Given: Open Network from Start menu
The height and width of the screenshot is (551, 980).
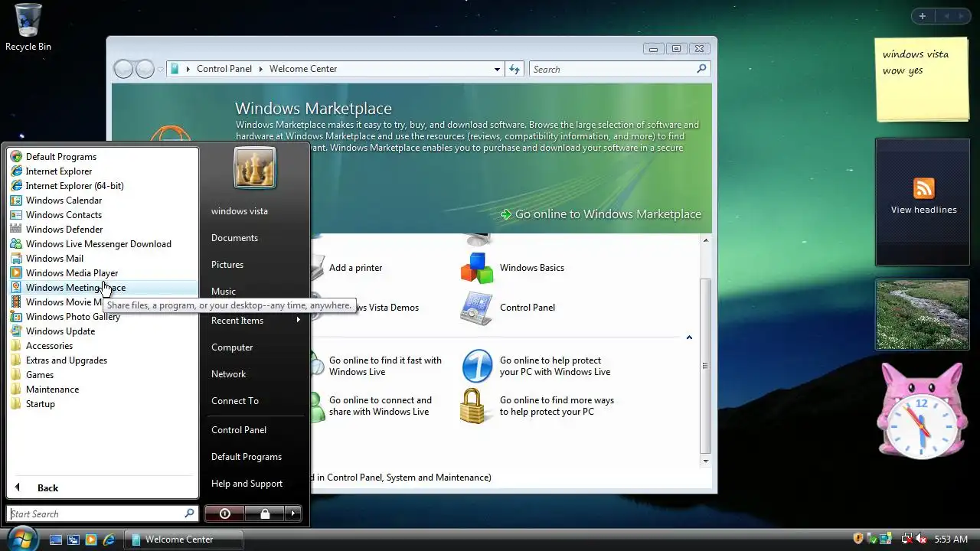Looking at the screenshot, I should (x=228, y=374).
